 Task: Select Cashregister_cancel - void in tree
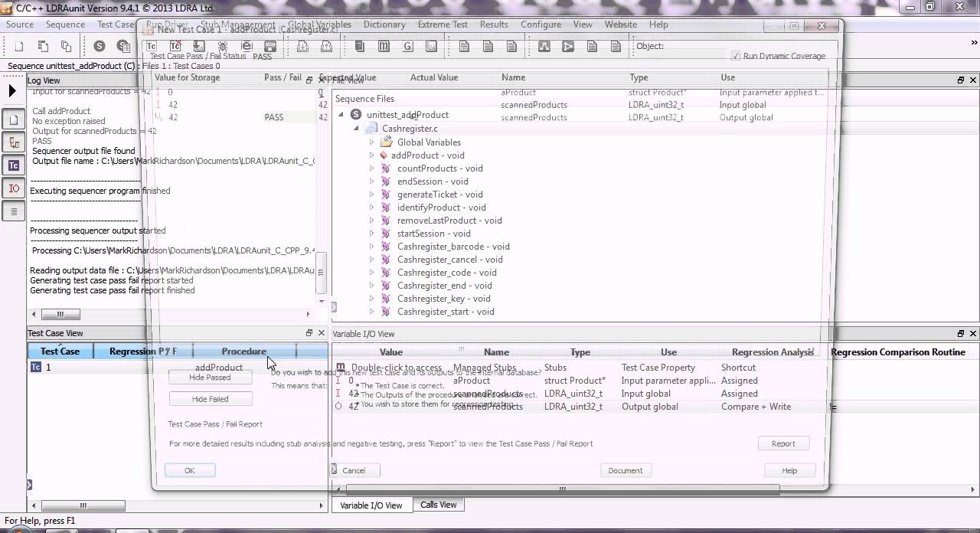pyautogui.click(x=449, y=260)
